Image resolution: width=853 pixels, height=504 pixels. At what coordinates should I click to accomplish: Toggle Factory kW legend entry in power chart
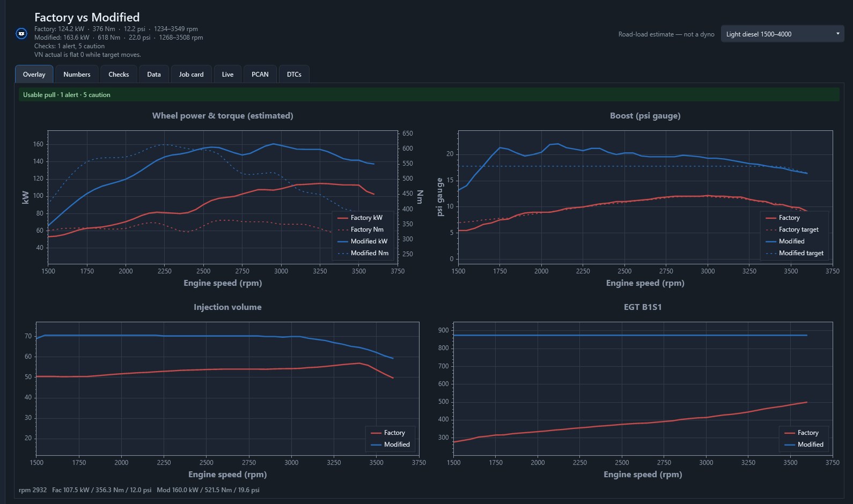coord(360,218)
